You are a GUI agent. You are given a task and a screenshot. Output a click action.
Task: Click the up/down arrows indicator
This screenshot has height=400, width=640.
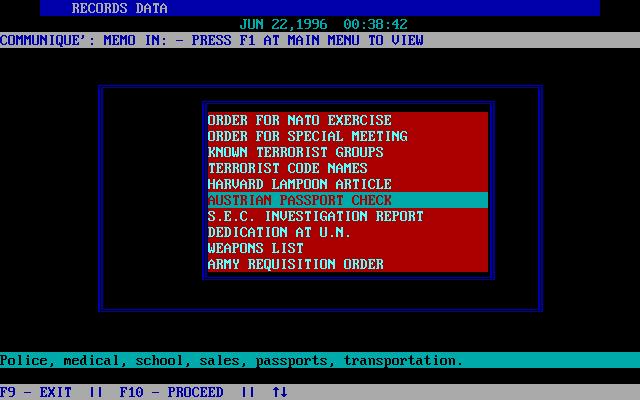pyautogui.click(x=280, y=392)
